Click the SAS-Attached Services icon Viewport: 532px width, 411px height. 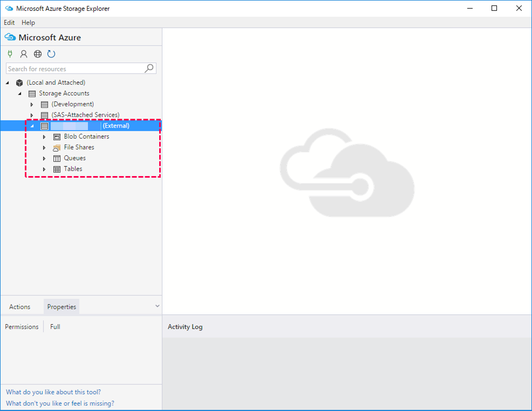(x=44, y=115)
